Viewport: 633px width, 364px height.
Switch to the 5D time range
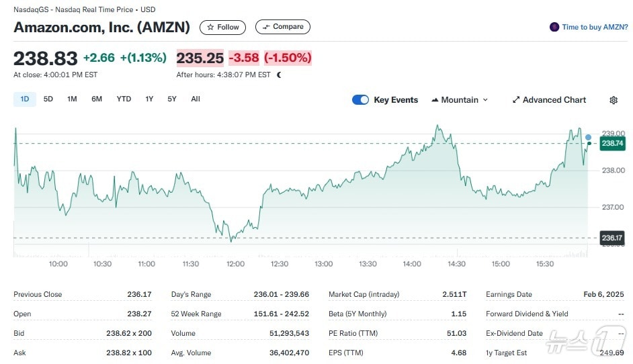[x=48, y=99]
